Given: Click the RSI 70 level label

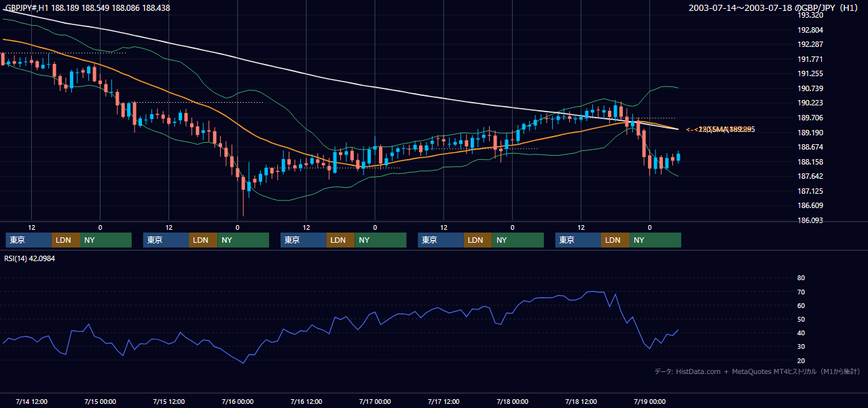Looking at the screenshot, I should pos(801,292).
